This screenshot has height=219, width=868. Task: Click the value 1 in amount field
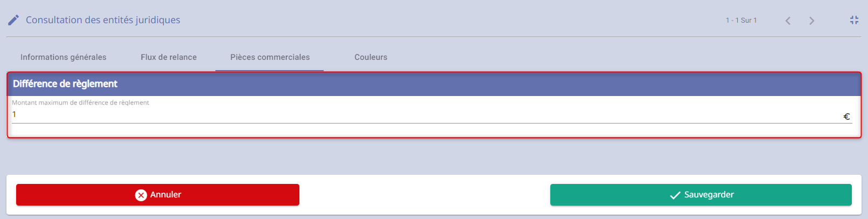(x=14, y=114)
